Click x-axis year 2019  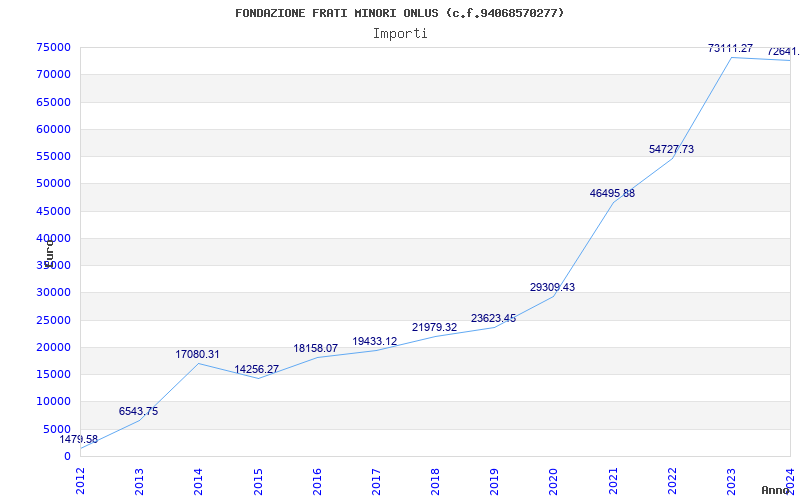494,481
